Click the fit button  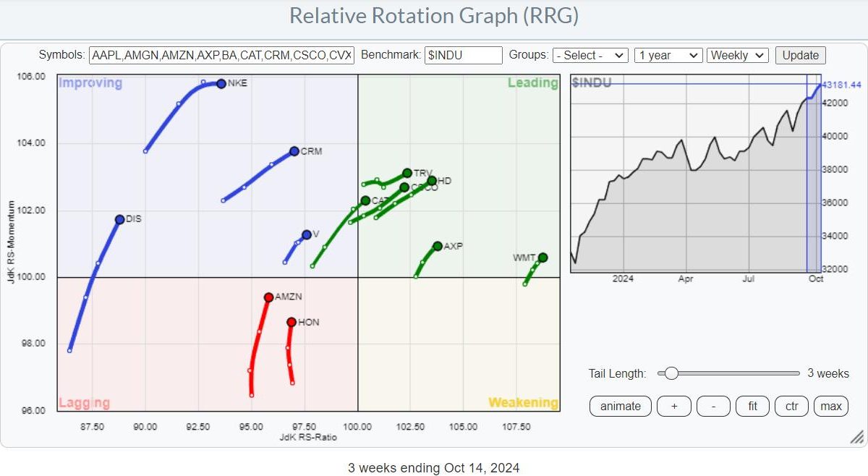click(752, 406)
